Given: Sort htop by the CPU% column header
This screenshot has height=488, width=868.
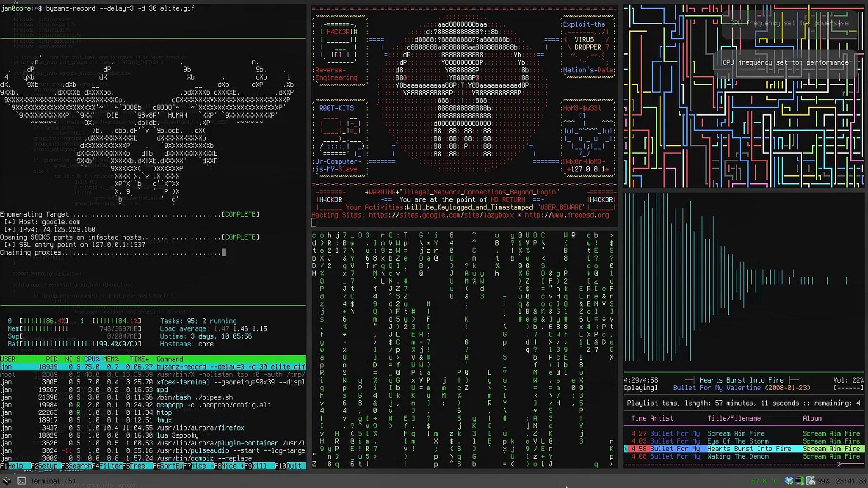Looking at the screenshot, I should click(92, 359).
